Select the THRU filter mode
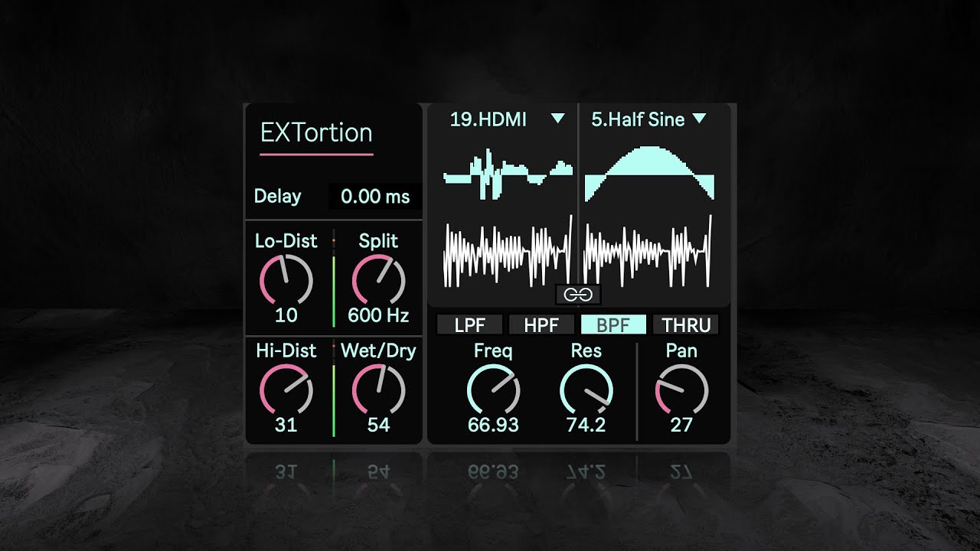Image resolution: width=980 pixels, height=551 pixels. [x=686, y=324]
